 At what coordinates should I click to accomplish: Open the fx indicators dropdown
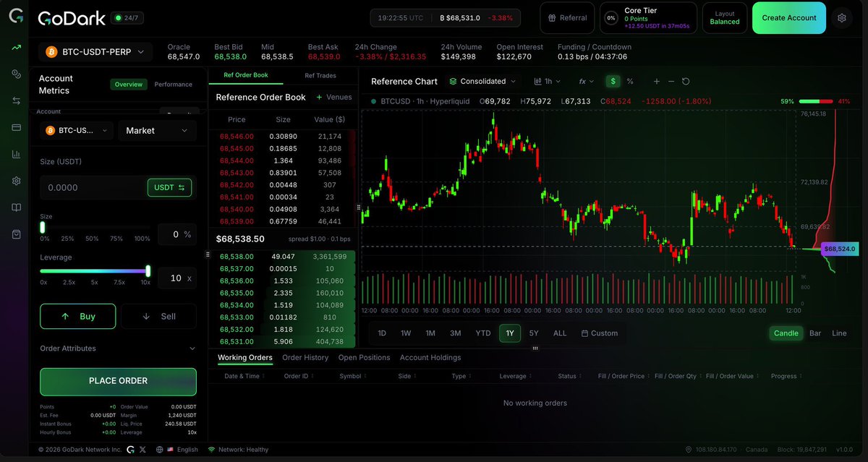586,82
